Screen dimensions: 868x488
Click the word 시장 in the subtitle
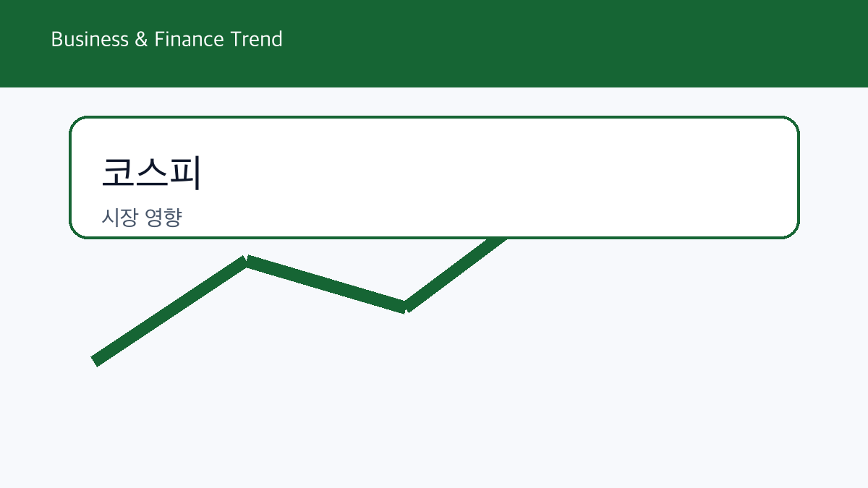[x=119, y=218]
